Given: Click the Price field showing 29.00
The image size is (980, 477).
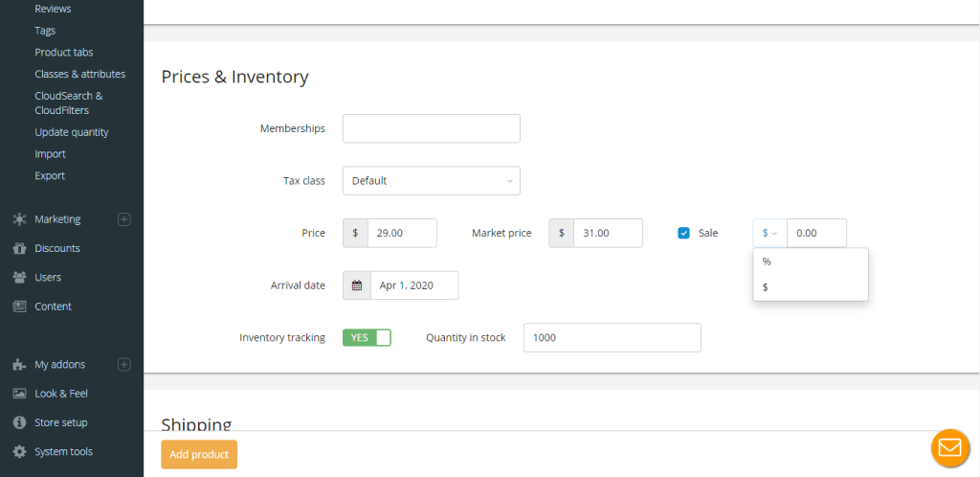Looking at the screenshot, I should (403, 233).
